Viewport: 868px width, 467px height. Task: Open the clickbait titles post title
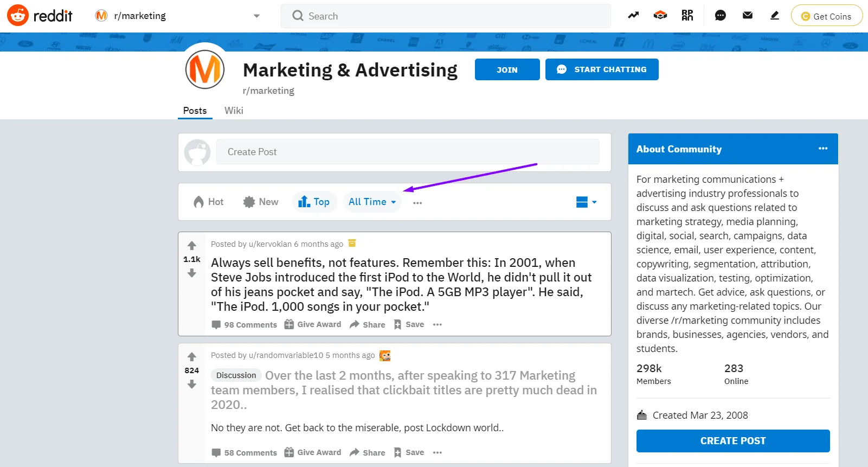click(x=404, y=390)
